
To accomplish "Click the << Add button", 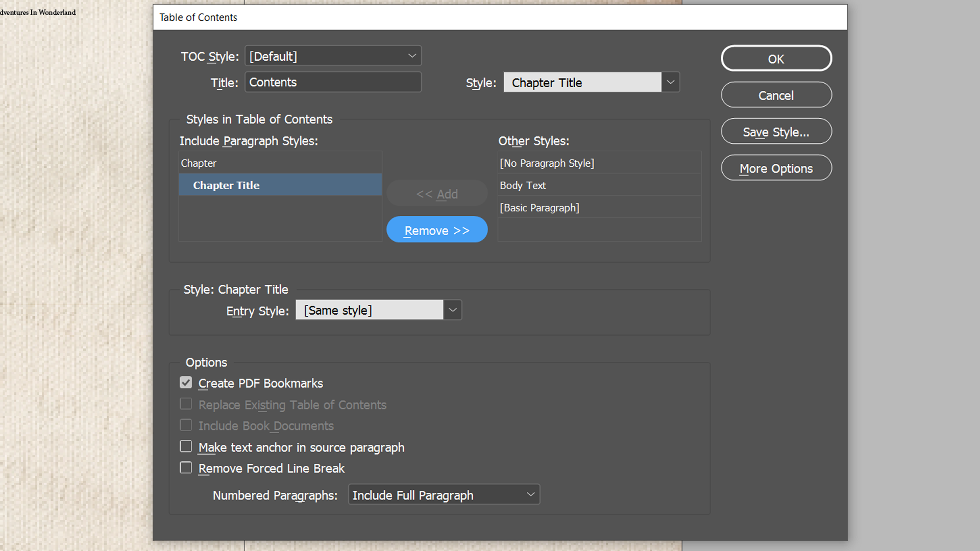I will (x=437, y=193).
